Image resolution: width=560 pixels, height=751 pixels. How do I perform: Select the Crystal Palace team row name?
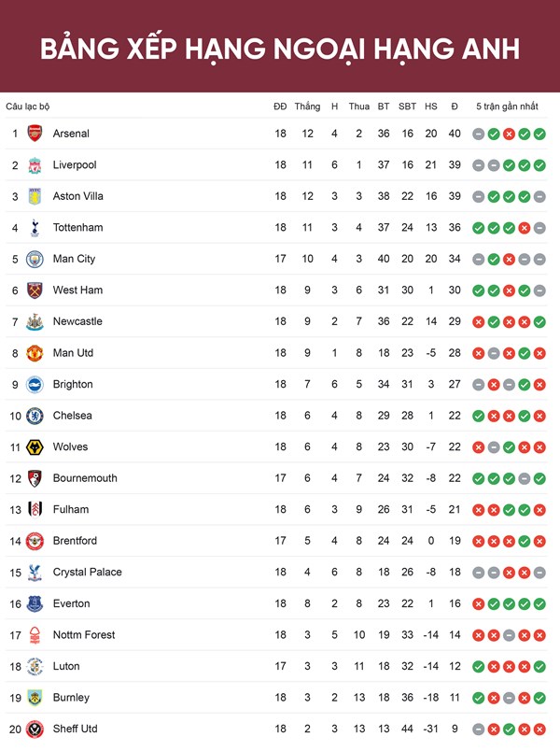tap(87, 572)
